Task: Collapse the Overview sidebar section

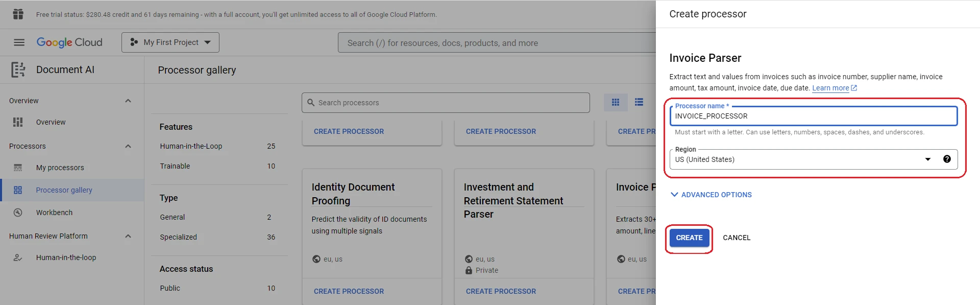Action: [128, 101]
